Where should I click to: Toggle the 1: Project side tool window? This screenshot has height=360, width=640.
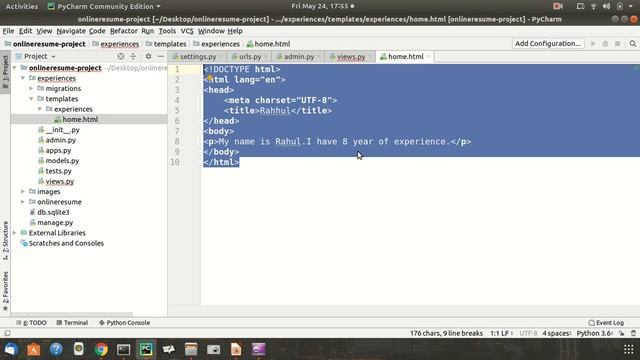point(5,72)
